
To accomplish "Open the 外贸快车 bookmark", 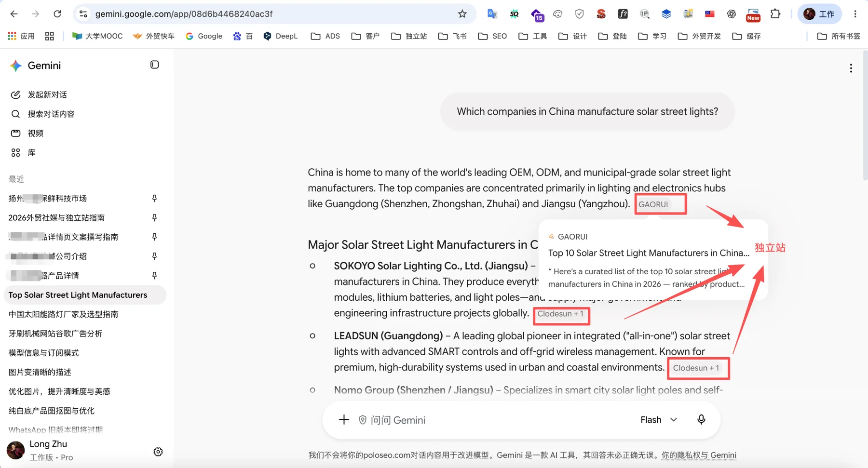I will pyautogui.click(x=154, y=36).
